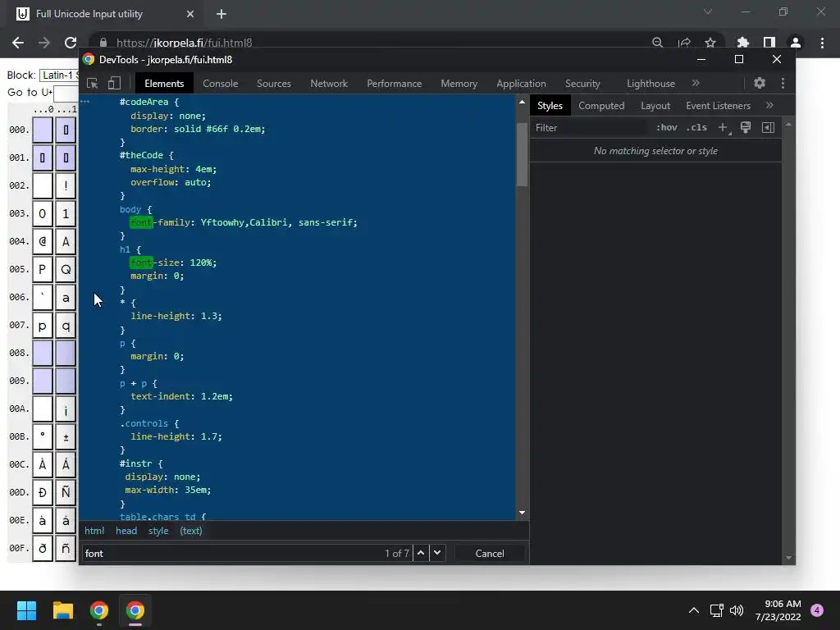Open the Memory panel
Image resolution: width=840 pixels, height=630 pixels.
(x=459, y=84)
